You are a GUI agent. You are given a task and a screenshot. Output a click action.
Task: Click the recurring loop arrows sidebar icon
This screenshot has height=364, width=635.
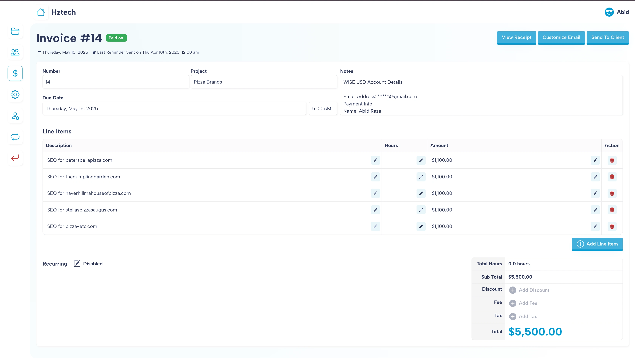click(15, 137)
